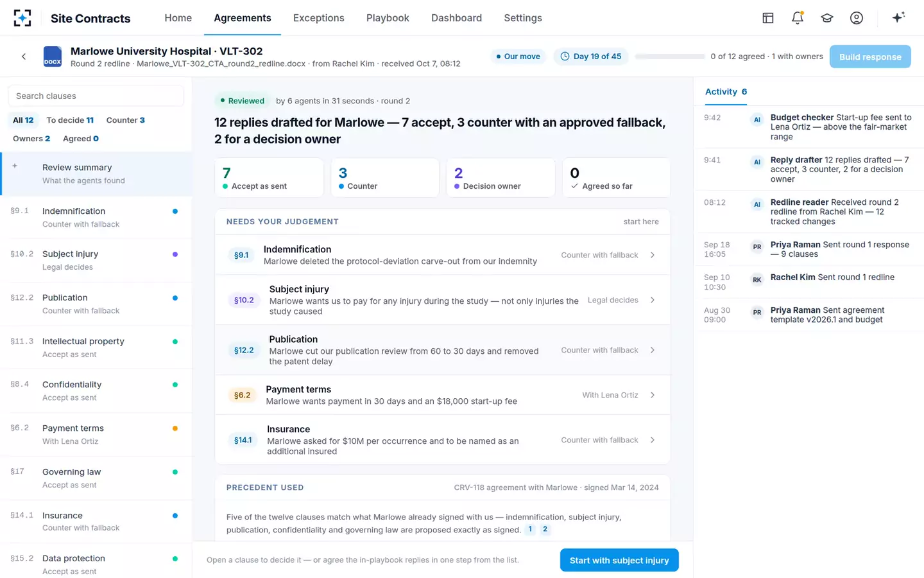Open the Exceptions tab

(x=319, y=18)
